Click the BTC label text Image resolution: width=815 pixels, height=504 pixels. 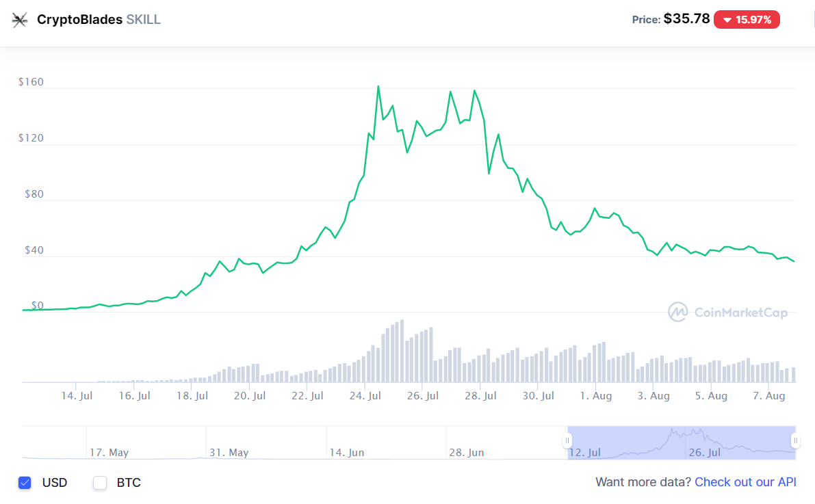129,483
